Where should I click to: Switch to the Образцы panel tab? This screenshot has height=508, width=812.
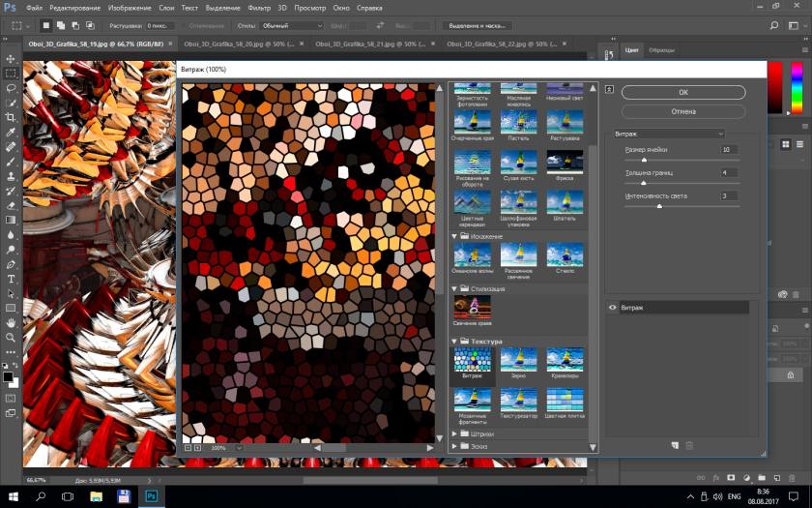click(x=661, y=50)
